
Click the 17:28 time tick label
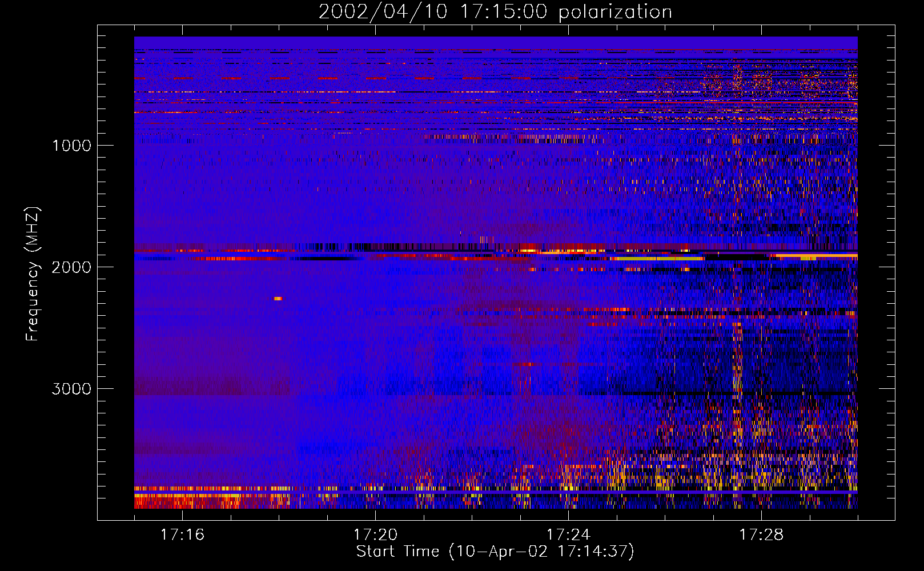click(761, 534)
